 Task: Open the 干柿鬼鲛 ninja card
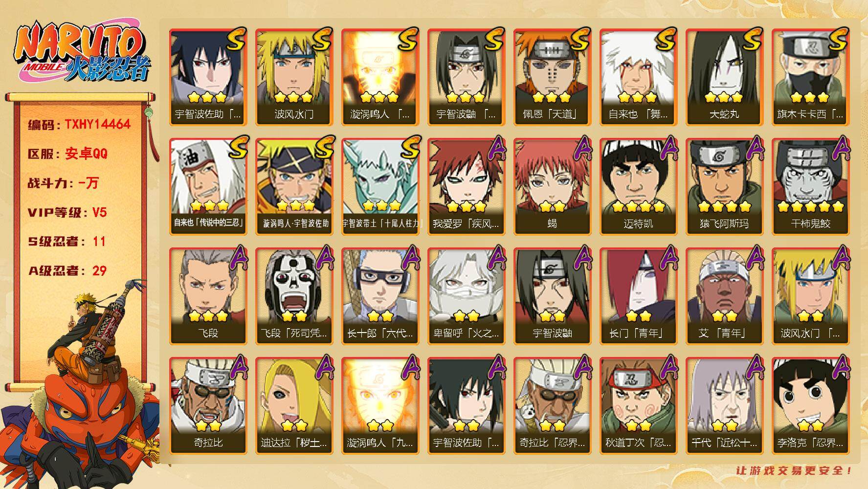[x=810, y=186]
